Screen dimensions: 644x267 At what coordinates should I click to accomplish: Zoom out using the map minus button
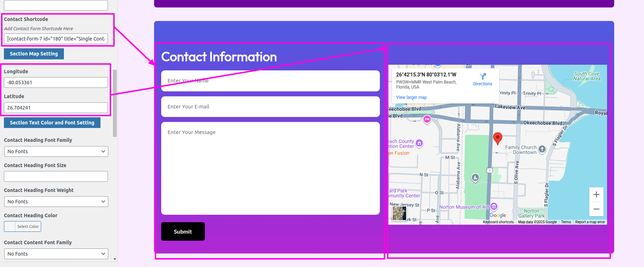pos(596,209)
